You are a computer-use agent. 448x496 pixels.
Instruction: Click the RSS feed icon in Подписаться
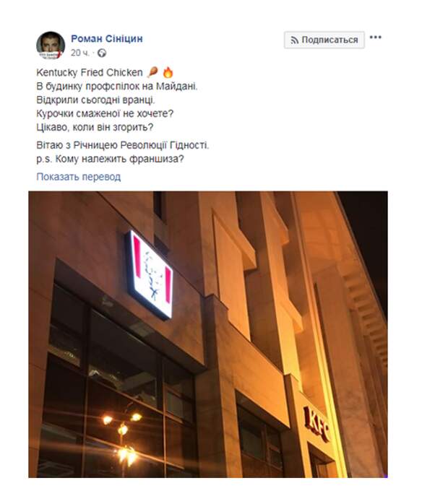tap(294, 40)
